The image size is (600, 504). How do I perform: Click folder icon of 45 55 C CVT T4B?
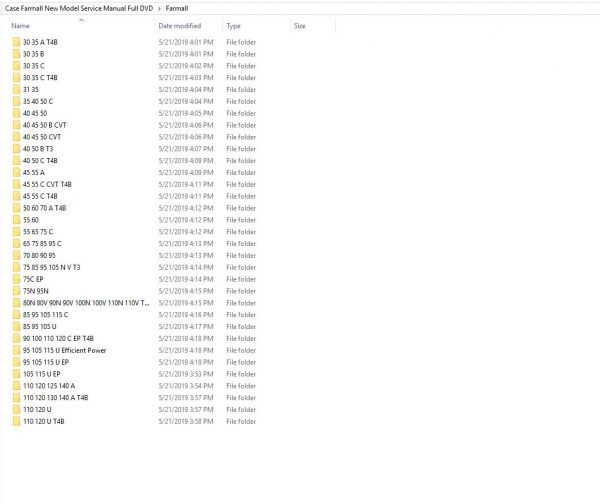pyautogui.click(x=16, y=184)
